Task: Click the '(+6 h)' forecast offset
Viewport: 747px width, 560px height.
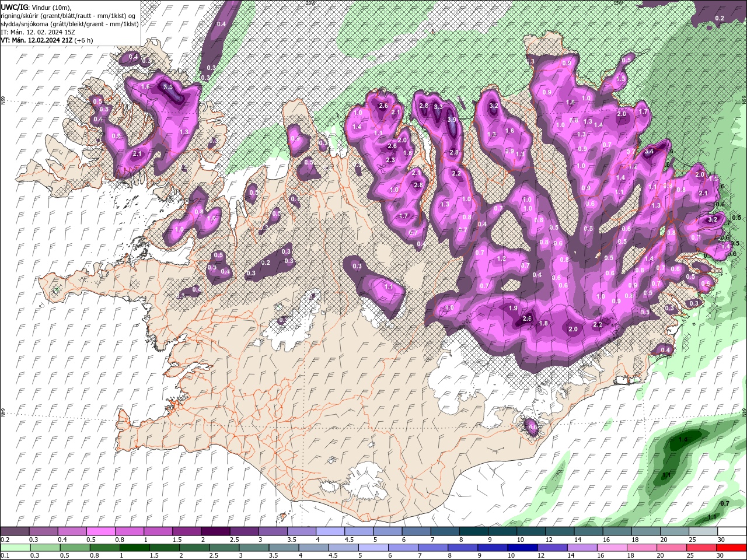Action: [84, 40]
